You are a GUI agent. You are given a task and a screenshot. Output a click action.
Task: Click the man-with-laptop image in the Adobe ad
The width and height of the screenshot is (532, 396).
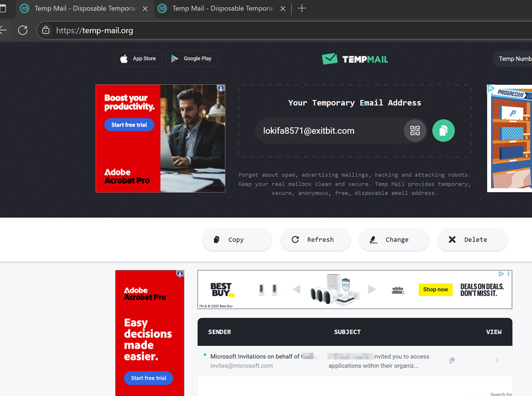(x=193, y=138)
